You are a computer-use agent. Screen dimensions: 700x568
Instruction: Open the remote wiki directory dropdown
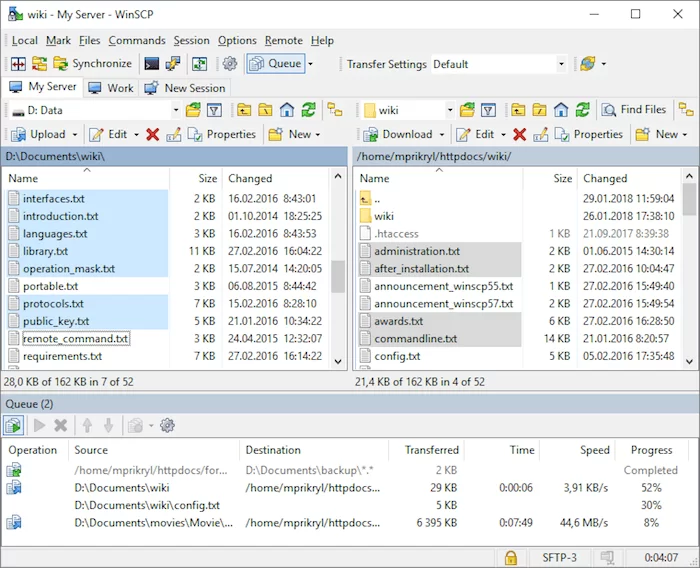450,110
